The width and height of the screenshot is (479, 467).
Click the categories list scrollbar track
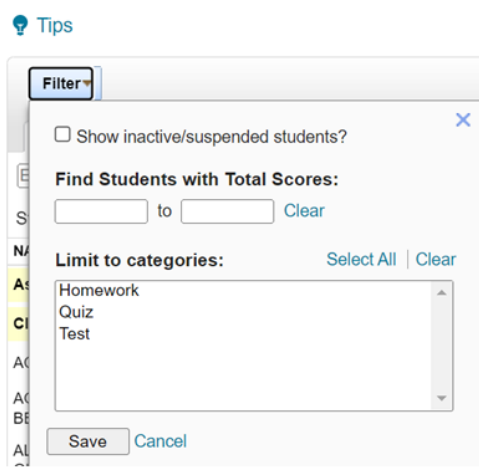tap(442, 345)
